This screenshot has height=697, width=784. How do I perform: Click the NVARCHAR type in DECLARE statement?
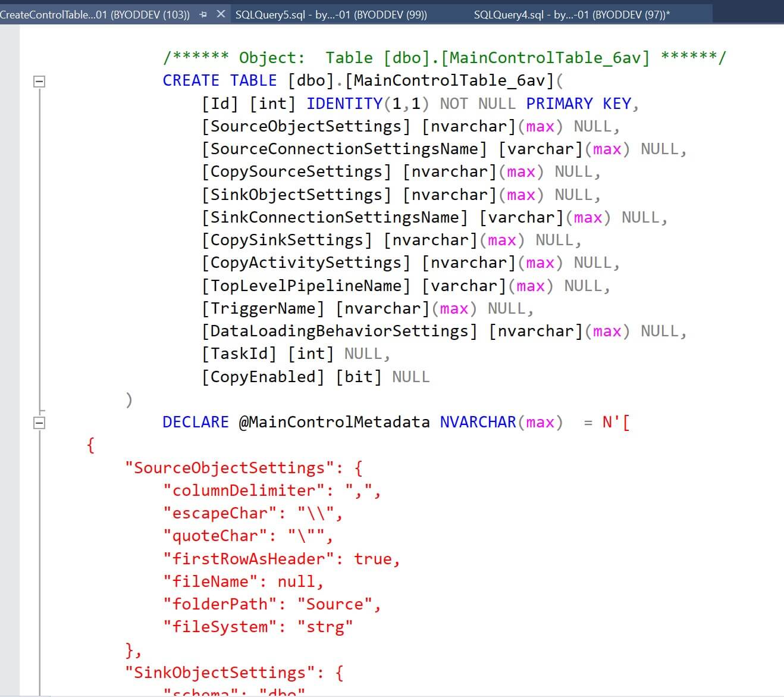coord(478,422)
